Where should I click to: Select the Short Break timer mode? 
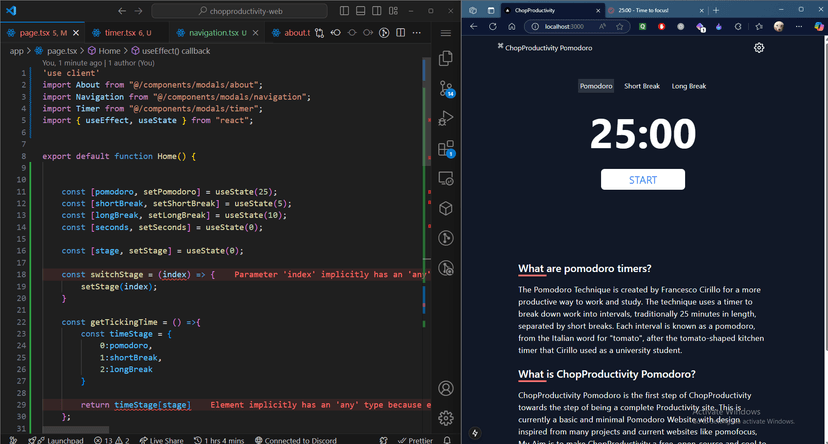tap(642, 86)
